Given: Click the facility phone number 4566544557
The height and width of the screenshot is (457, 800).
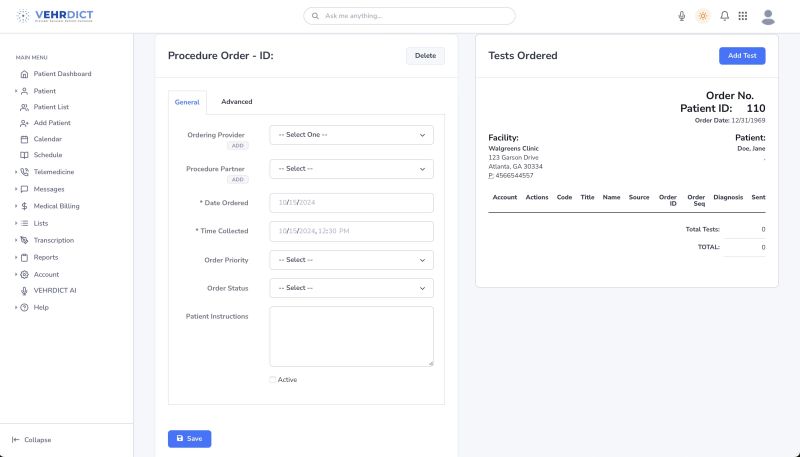Looking at the screenshot, I should pos(514,175).
